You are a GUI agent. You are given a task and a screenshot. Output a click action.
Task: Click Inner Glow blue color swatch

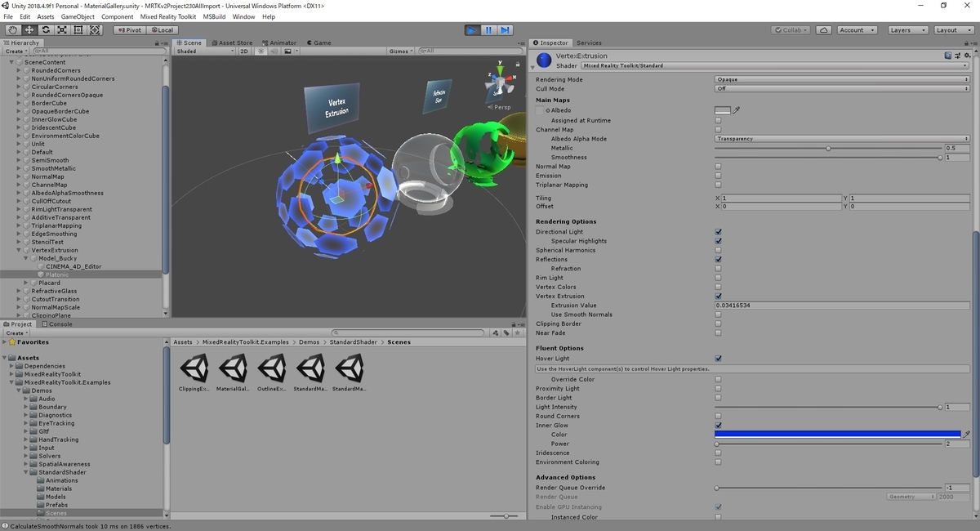tap(837, 435)
